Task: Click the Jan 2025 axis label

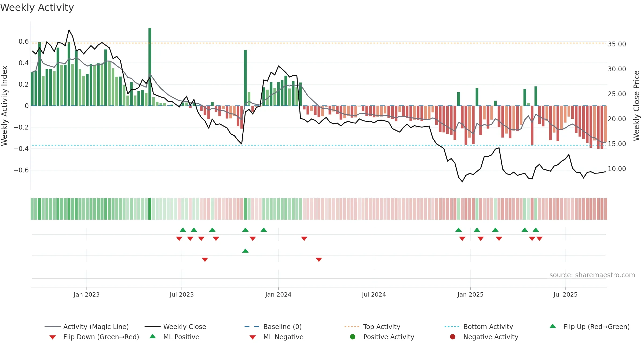Action: pyautogui.click(x=470, y=294)
